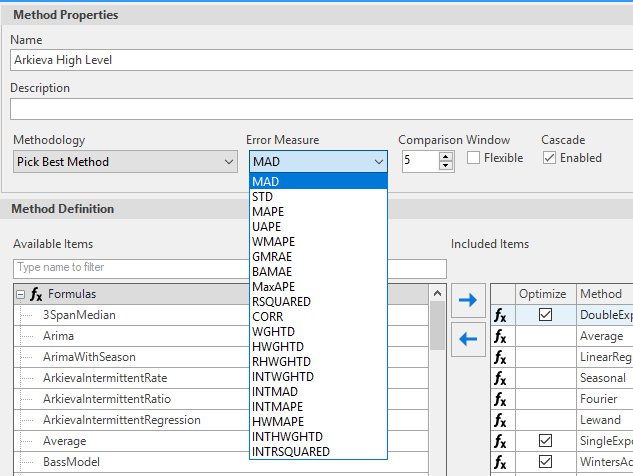Screen dimensions: 633x476
Task: Select STD error measure
Action: point(319,197)
